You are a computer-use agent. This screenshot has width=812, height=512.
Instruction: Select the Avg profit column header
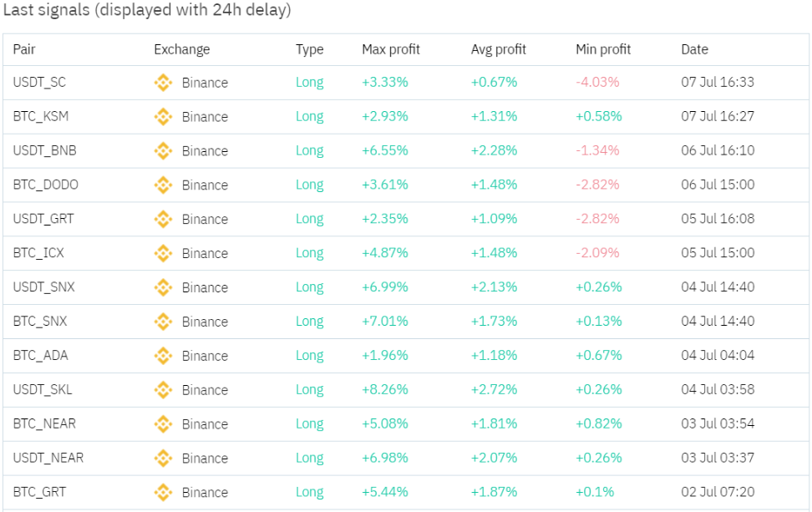click(x=497, y=49)
